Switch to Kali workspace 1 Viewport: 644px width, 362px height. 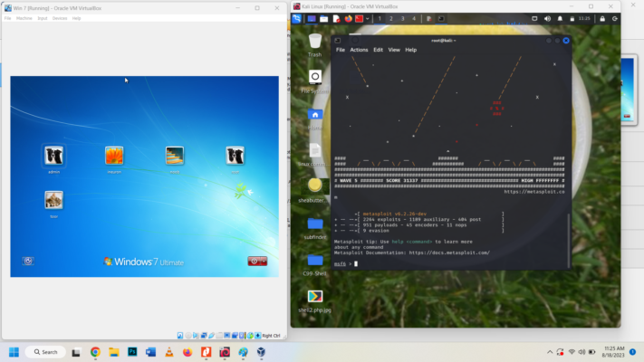[380, 18]
